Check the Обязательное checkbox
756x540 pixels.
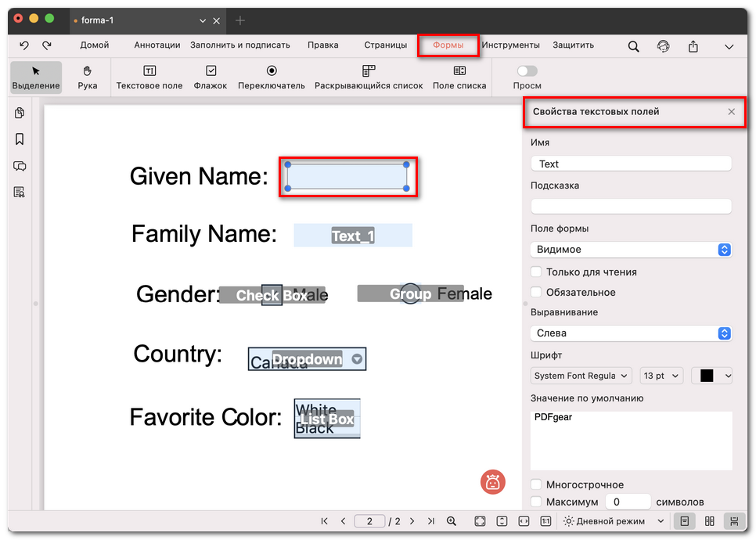[536, 292]
